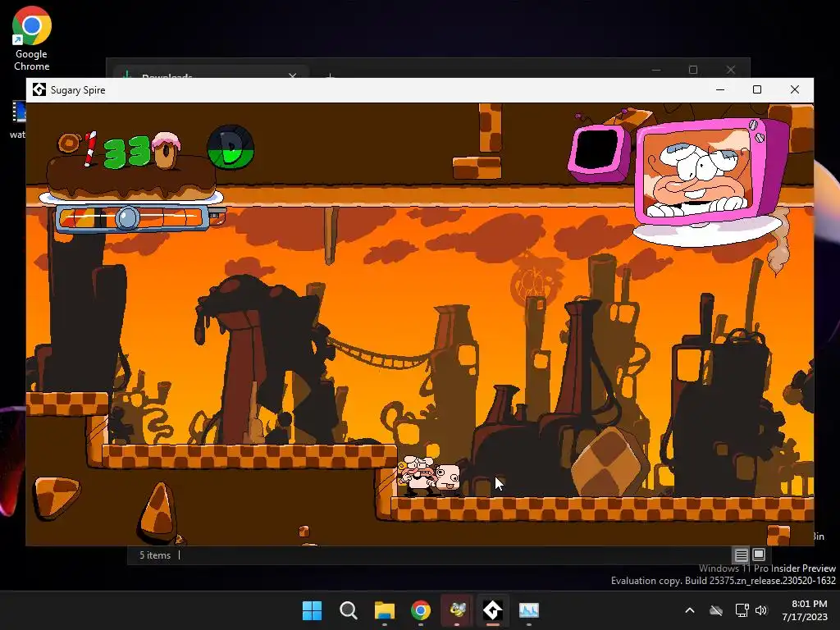Open the Google Chrome desktop shortcut
This screenshot has width=840, height=630.
32,39
